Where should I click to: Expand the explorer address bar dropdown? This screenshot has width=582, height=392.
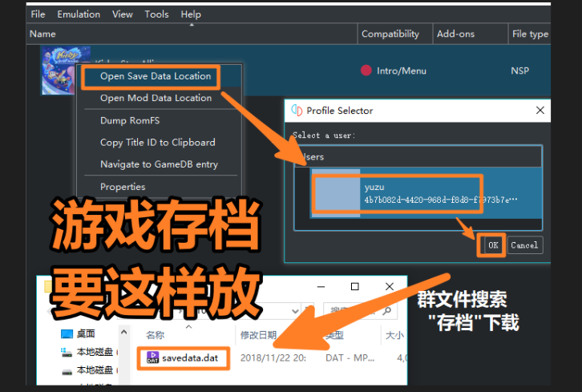(295, 311)
